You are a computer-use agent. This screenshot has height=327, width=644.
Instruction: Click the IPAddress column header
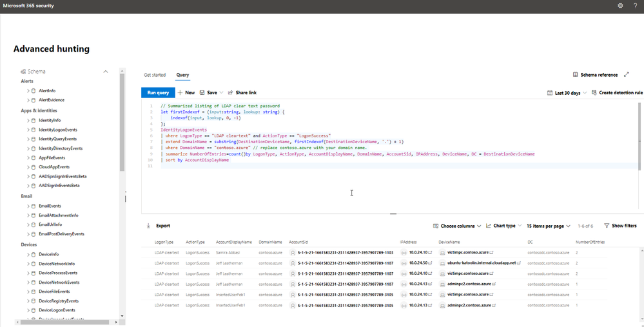tap(409, 243)
